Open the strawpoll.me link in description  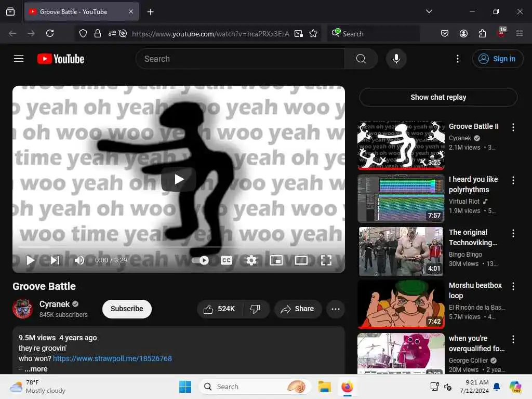coord(112,358)
